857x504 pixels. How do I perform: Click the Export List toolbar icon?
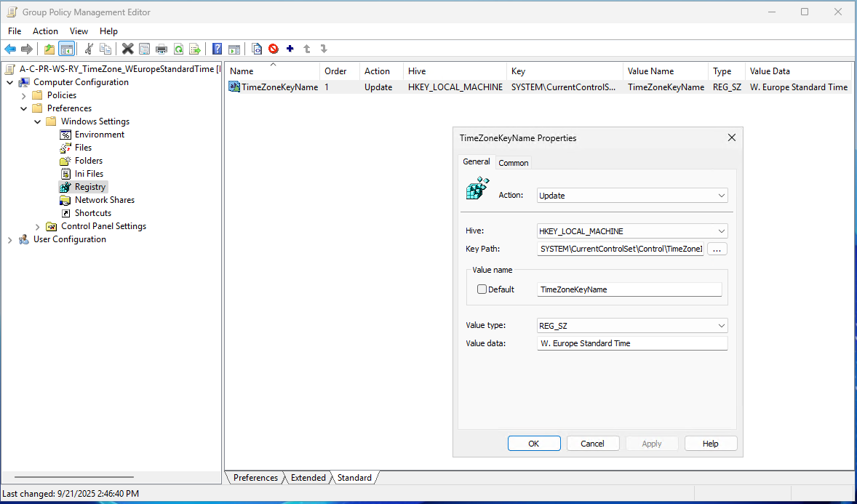click(195, 49)
